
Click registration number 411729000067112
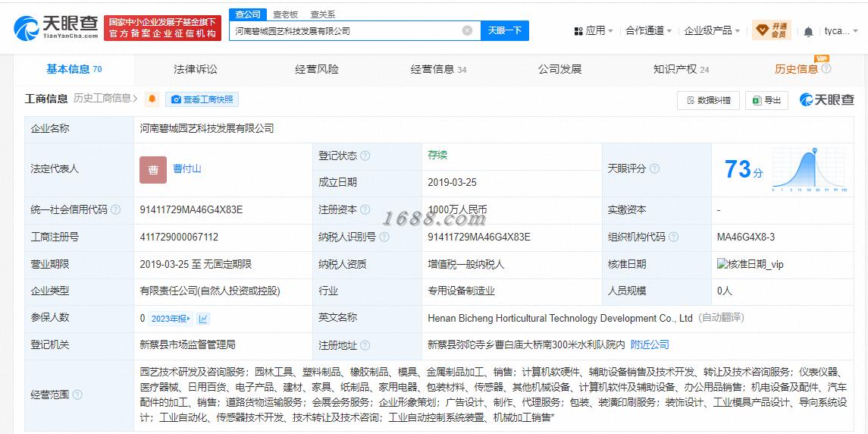click(180, 237)
